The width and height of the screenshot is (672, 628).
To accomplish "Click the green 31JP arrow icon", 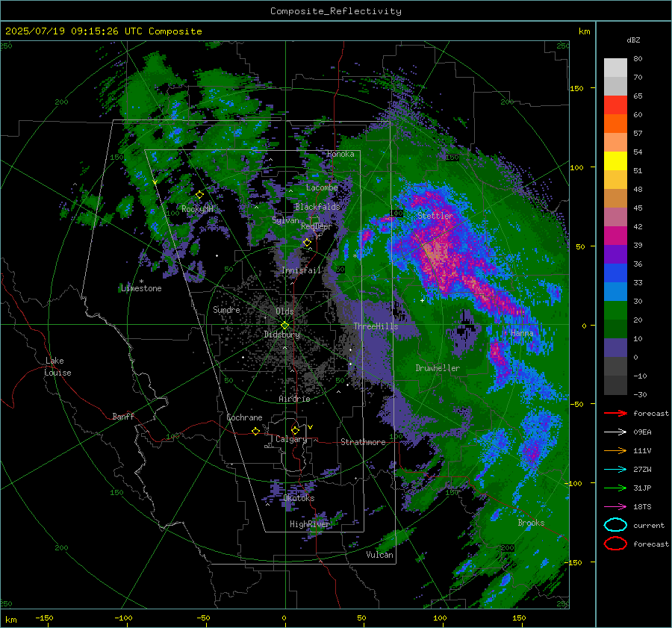I will (x=615, y=488).
